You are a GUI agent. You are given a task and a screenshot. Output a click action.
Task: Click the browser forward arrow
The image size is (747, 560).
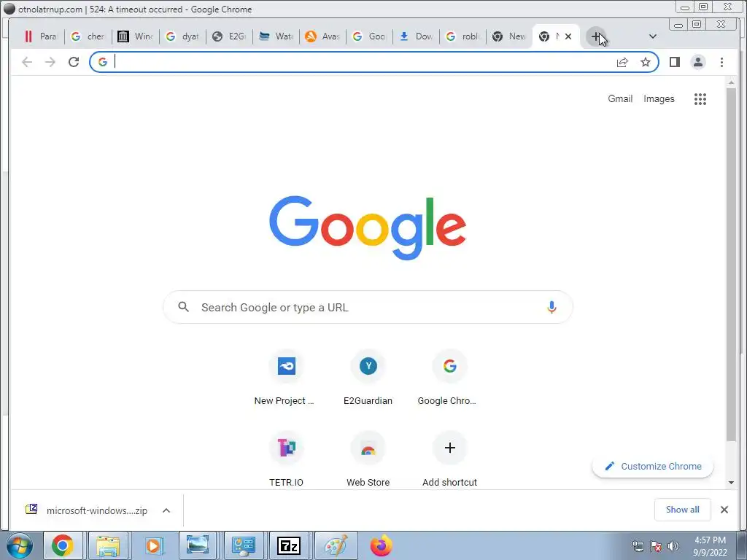tap(50, 62)
